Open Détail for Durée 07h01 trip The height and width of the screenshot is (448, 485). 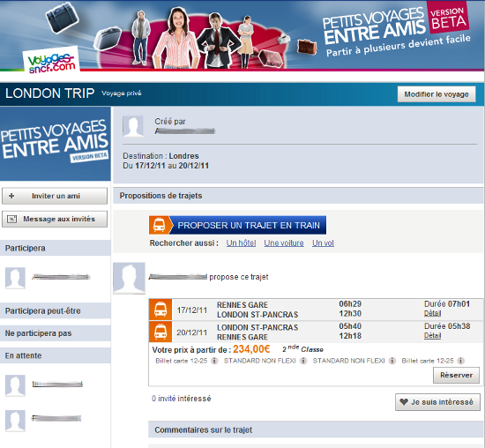(x=432, y=313)
